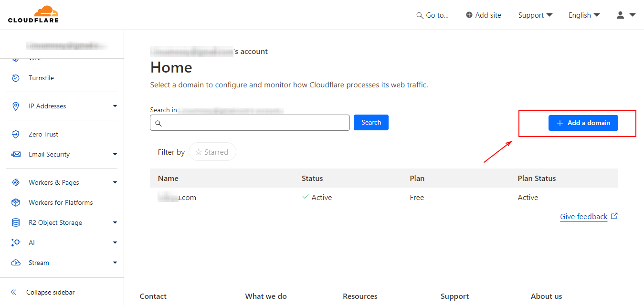The width and height of the screenshot is (644, 306).
Task: Open Stream in the sidebar
Action: click(x=39, y=263)
